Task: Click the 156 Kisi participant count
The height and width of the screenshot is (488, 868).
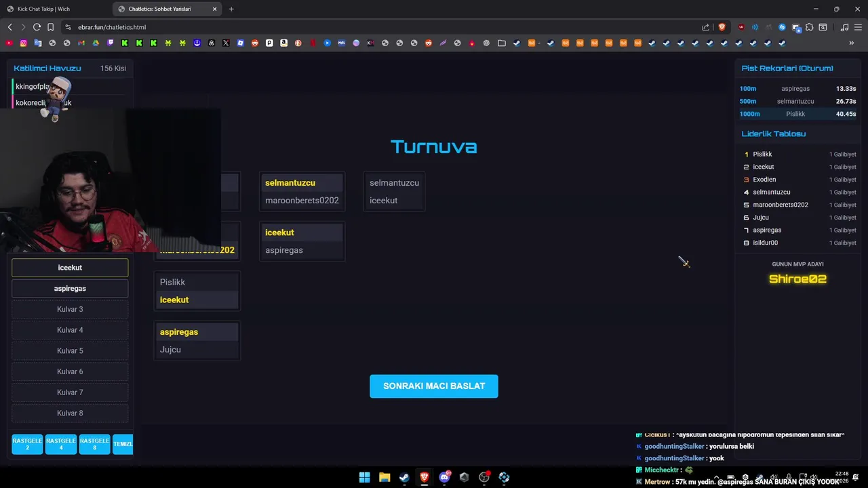Action: (x=113, y=68)
